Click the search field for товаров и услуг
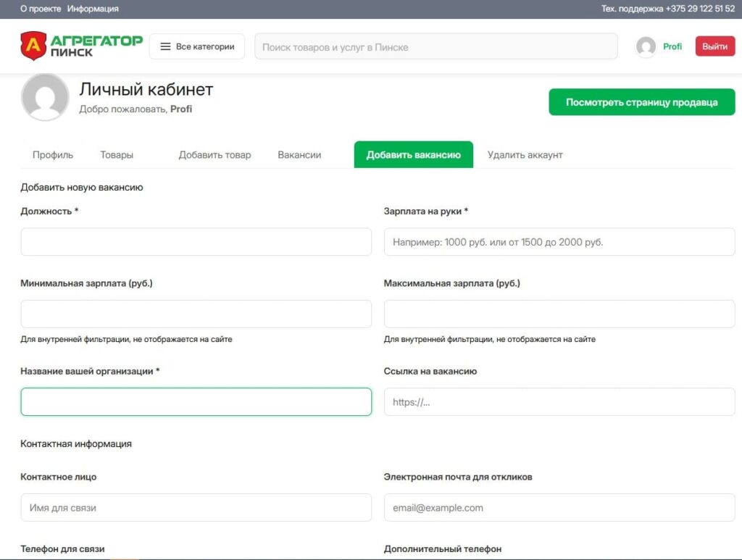Viewport: 742px width, 560px height. [x=435, y=46]
